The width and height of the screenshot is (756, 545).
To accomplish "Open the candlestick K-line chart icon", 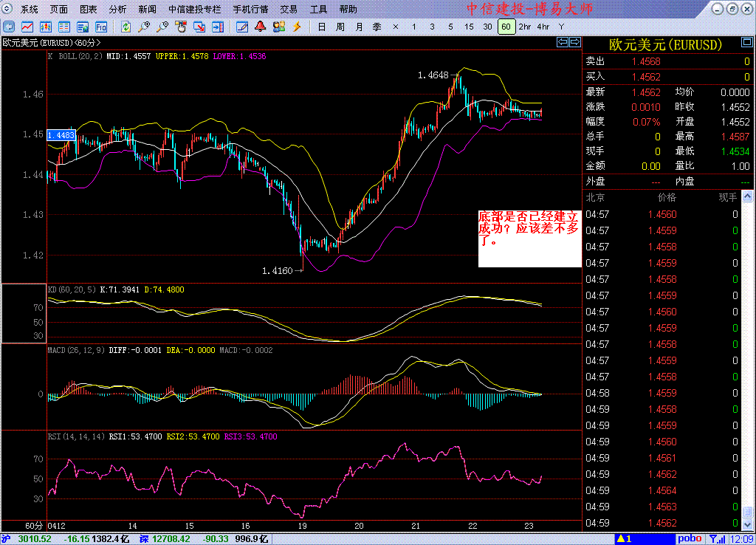I will coord(45,27).
